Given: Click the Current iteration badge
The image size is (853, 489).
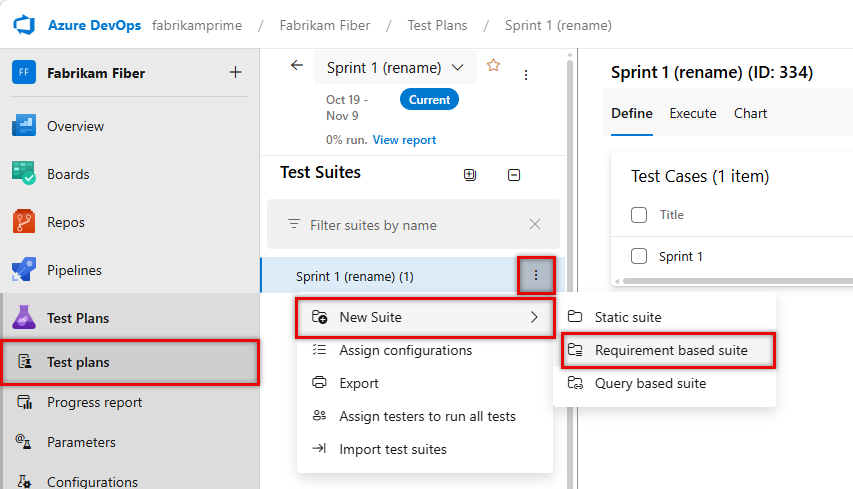Looking at the screenshot, I should click(429, 100).
